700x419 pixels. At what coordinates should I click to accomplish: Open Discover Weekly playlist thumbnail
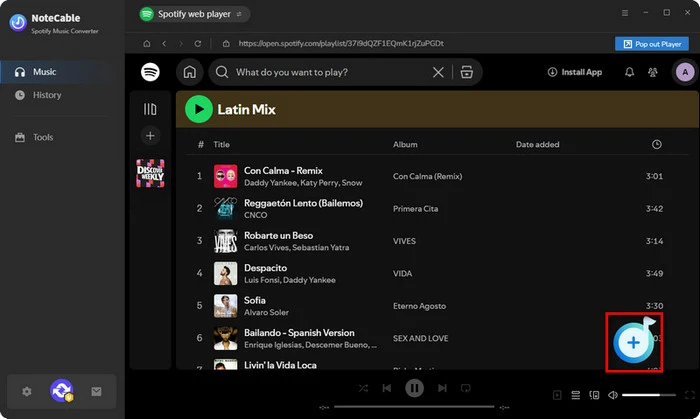(150, 173)
